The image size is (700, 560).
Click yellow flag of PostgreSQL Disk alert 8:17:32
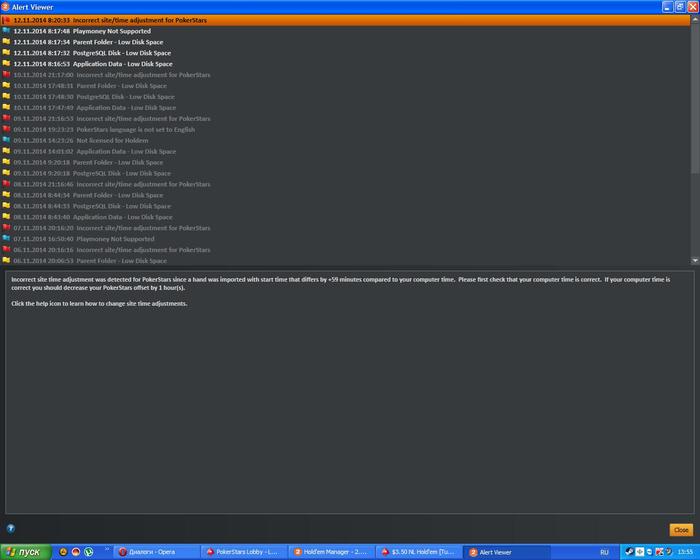(6, 53)
